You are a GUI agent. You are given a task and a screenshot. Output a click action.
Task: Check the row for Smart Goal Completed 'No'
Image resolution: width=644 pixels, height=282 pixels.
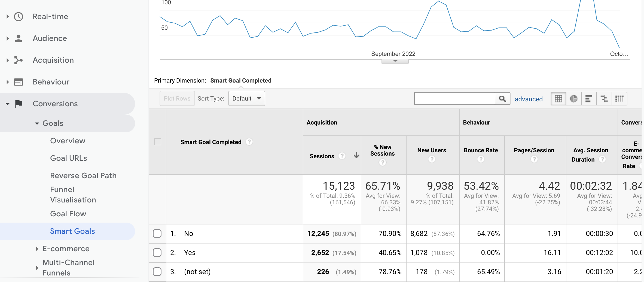click(157, 234)
